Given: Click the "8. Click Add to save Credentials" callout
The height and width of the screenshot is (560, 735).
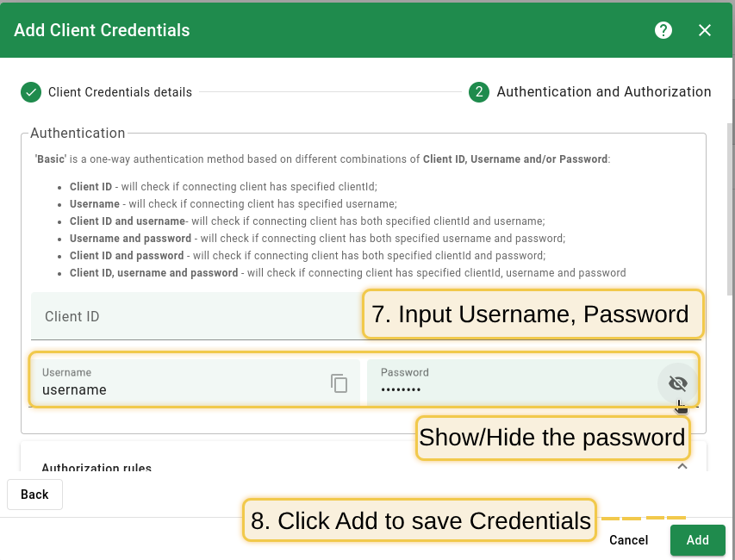Looking at the screenshot, I should click(x=420, y=520).
